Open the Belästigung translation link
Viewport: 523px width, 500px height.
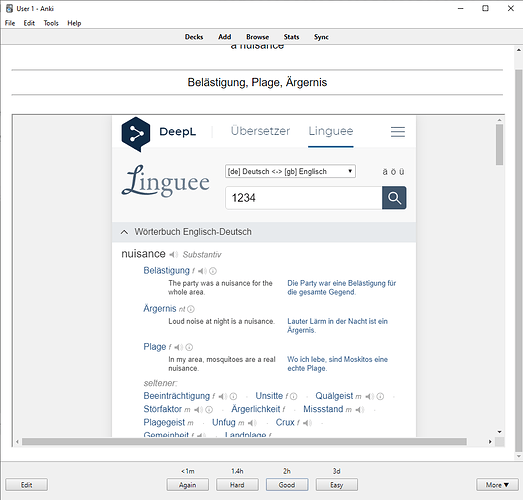tap(166, 271)
